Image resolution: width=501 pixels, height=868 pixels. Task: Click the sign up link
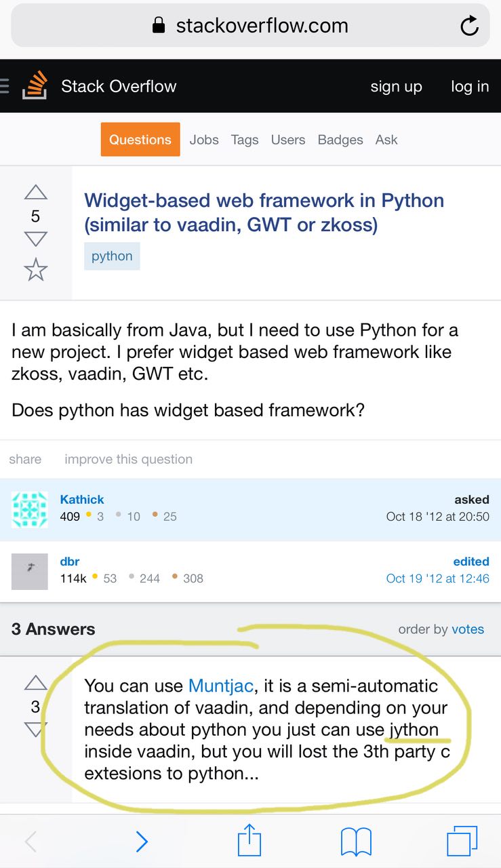coord(396,86)
